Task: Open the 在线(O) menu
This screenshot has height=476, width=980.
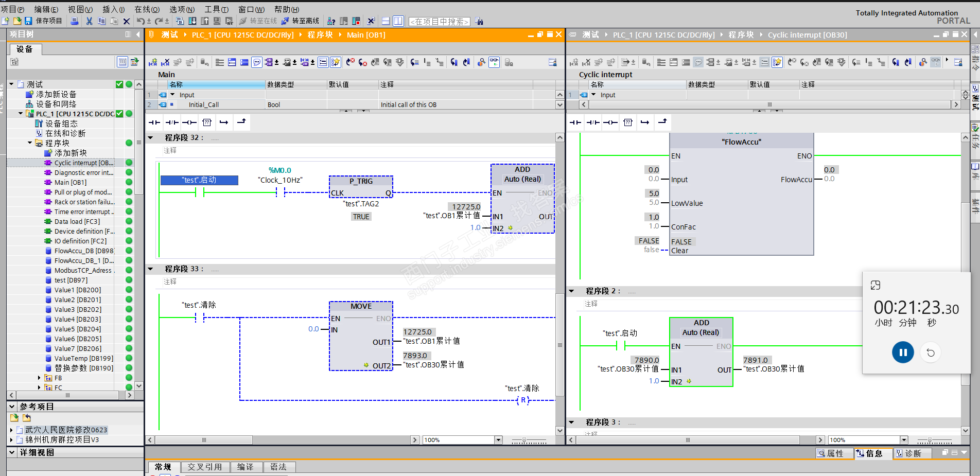Action: coord(147,9)
